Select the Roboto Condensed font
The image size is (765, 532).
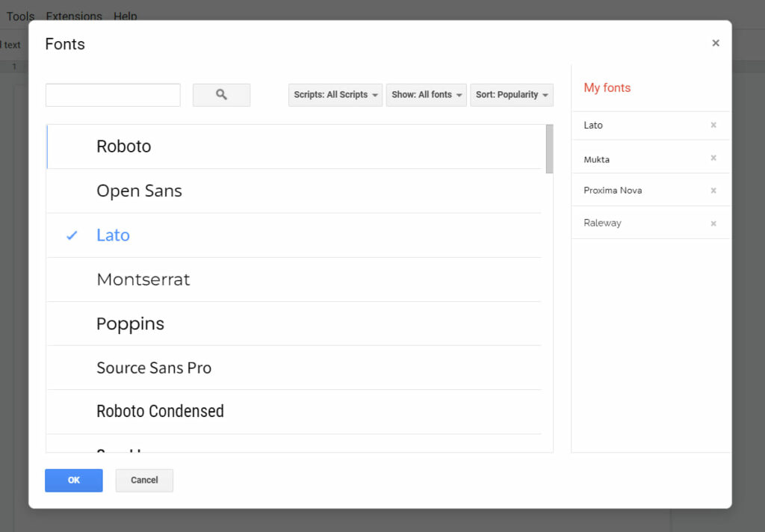(x=294, y=412)
